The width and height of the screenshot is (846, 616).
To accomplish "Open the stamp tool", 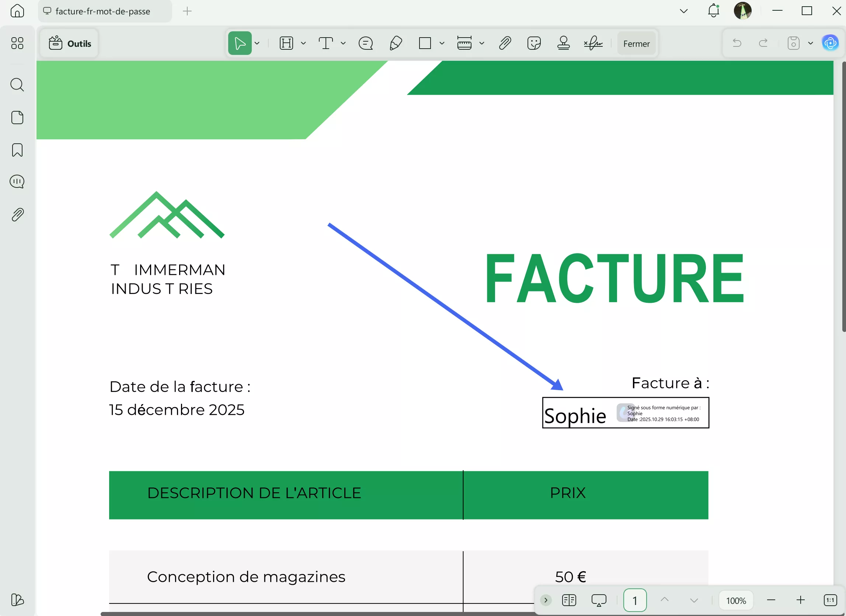I will pos(564,43).
